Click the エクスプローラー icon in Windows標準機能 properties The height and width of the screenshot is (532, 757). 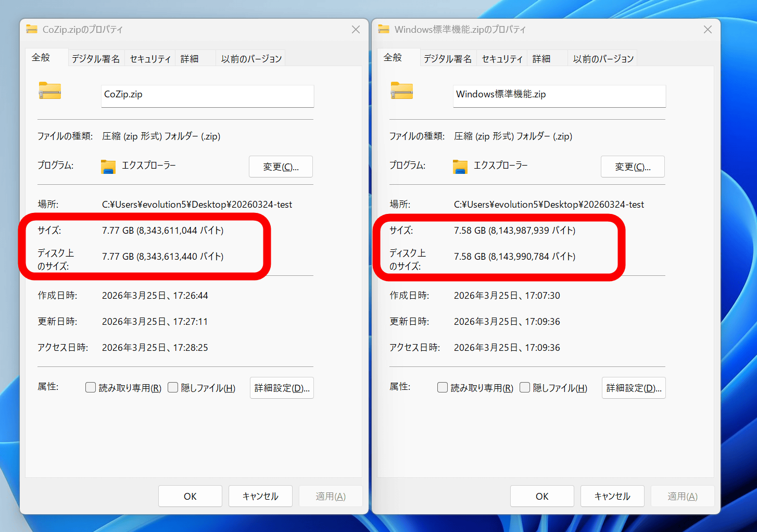point(460,167)
